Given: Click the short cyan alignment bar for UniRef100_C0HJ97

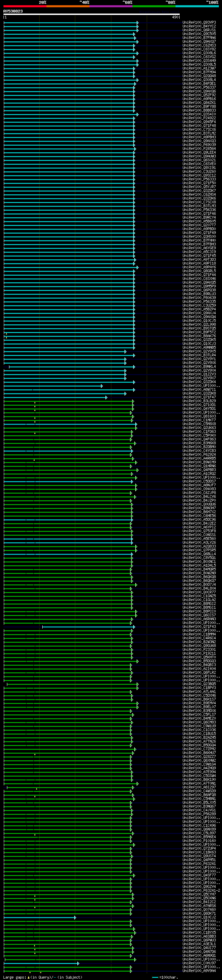Looking at the screenshot, I should click(x=42, y=963).
